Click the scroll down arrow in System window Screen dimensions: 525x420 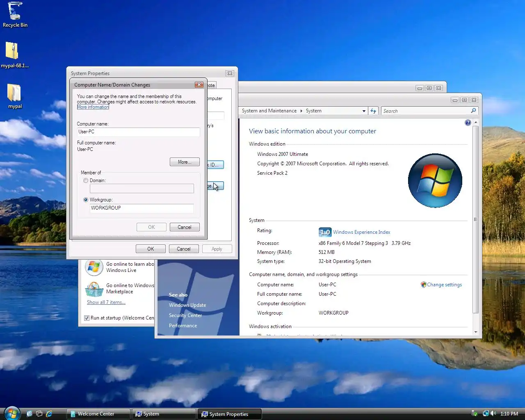pos(476,332)
